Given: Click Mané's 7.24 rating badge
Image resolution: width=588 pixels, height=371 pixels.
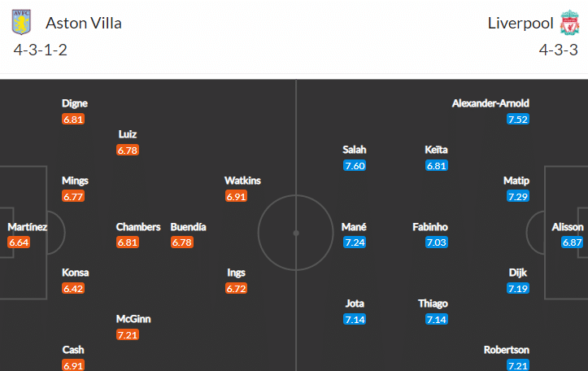Looking at the screenshot, I should coord(355,242).
